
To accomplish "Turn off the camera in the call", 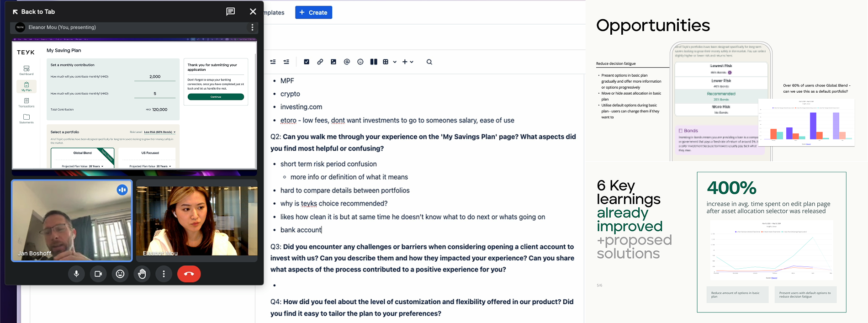I will coord(98,274).
